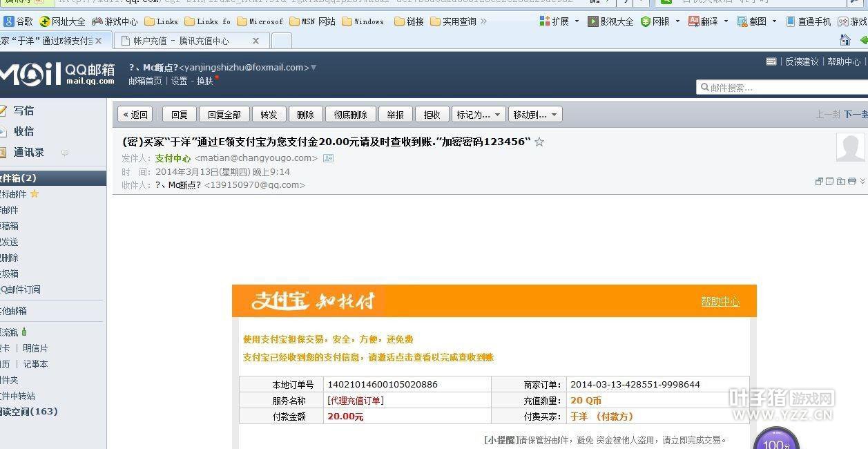This screenshot has height=449, width=868.
Task: Open the 帮助中心 link in the top bar
Action: tap(844, 61)
